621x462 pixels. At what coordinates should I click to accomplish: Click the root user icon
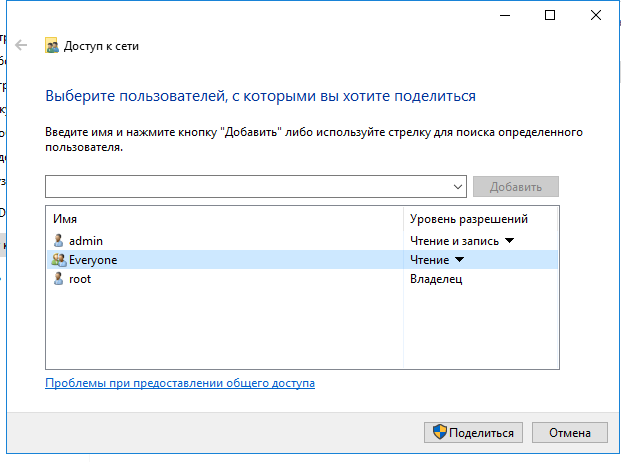(x=59, y=279)
